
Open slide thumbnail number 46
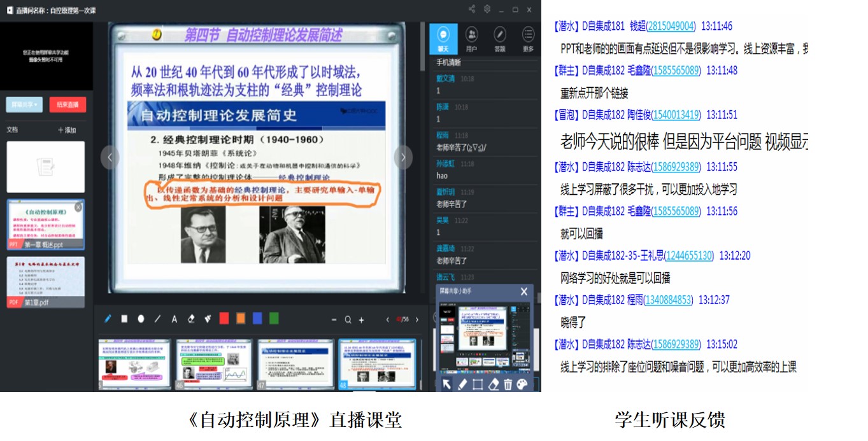coord(214,364)
